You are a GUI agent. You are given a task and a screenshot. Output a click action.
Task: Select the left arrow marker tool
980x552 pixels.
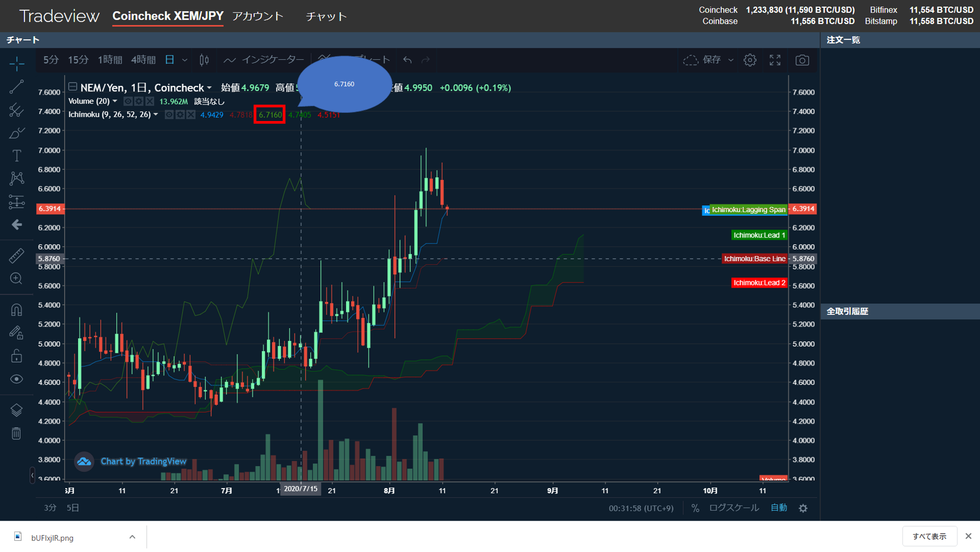[x=16, y=225]
